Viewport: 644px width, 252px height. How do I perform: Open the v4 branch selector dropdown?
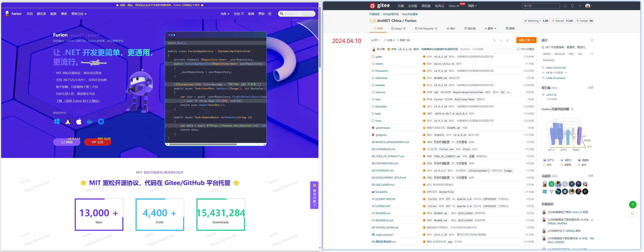pos(375,40)
